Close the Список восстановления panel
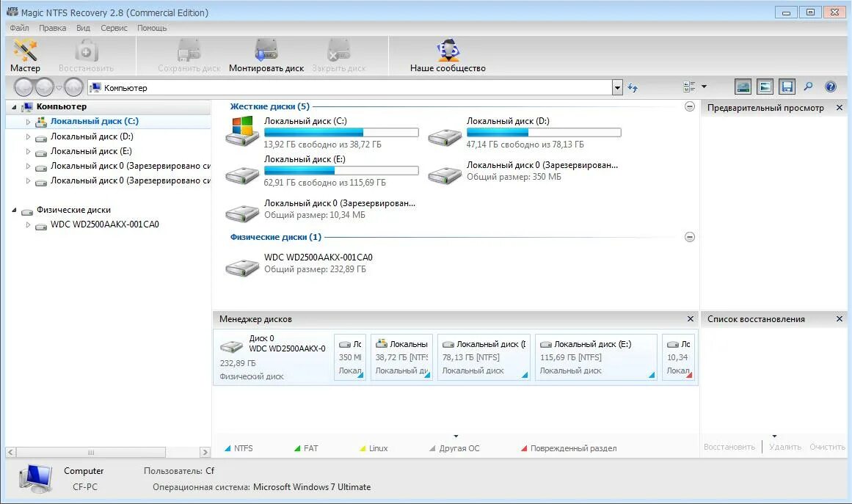This screenshot has width=852, height=504. (x=840, y=319)
